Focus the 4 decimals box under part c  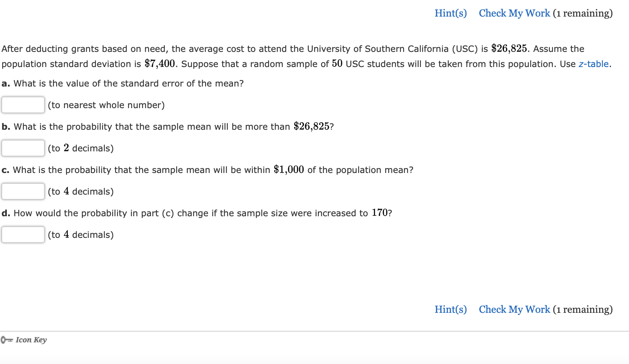[23, 191]
